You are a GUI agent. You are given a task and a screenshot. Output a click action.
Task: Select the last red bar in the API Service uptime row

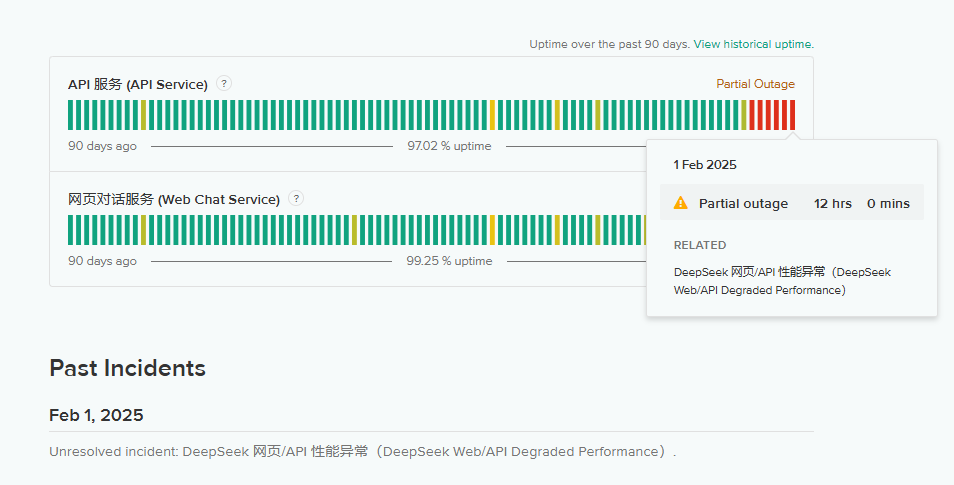pos(792,115)
